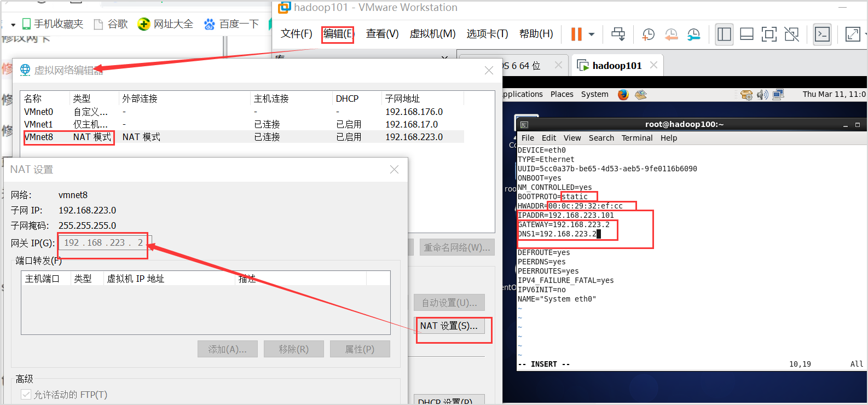
Task: Open the terminal File menu
Action: [528, 138]
